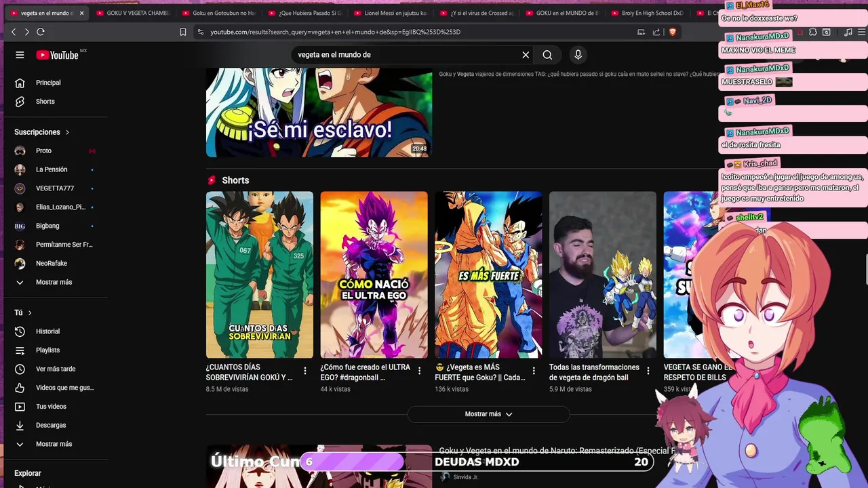
Task: Click the Explorar section heading
Action: click(x=28, y=473)
